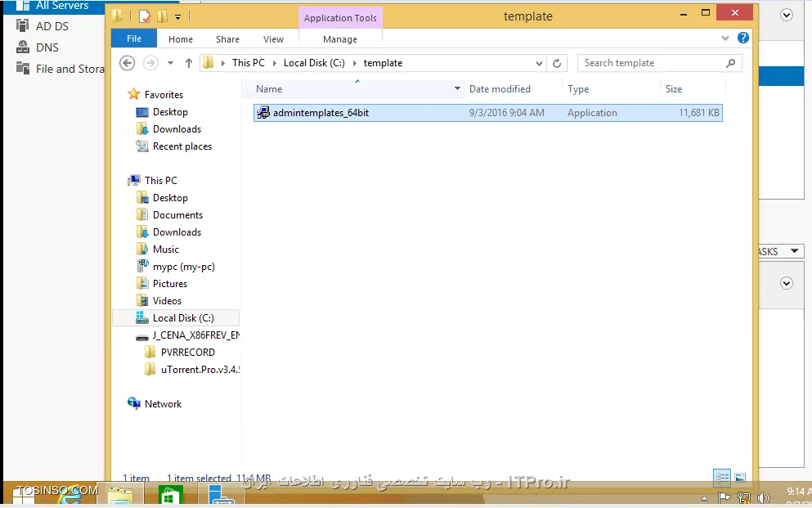Select the admintemplates_64bit file
The image size is (812, 508).
488,113
